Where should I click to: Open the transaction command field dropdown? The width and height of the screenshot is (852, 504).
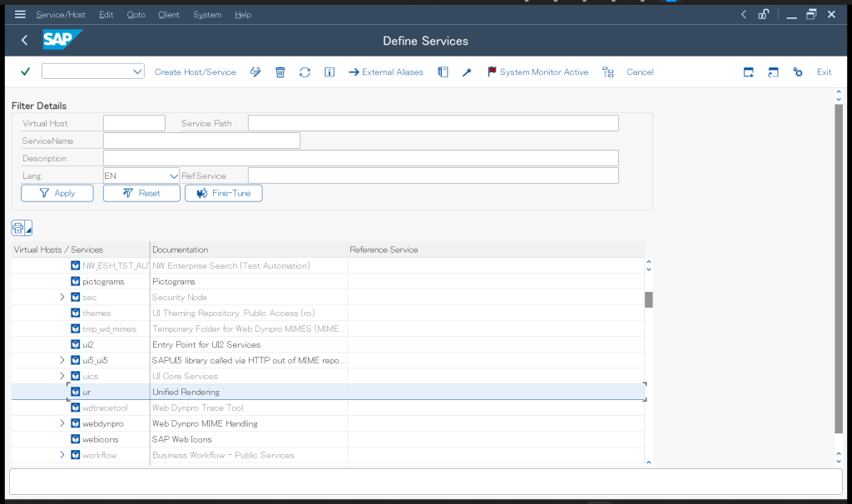(x=137, y=72)
